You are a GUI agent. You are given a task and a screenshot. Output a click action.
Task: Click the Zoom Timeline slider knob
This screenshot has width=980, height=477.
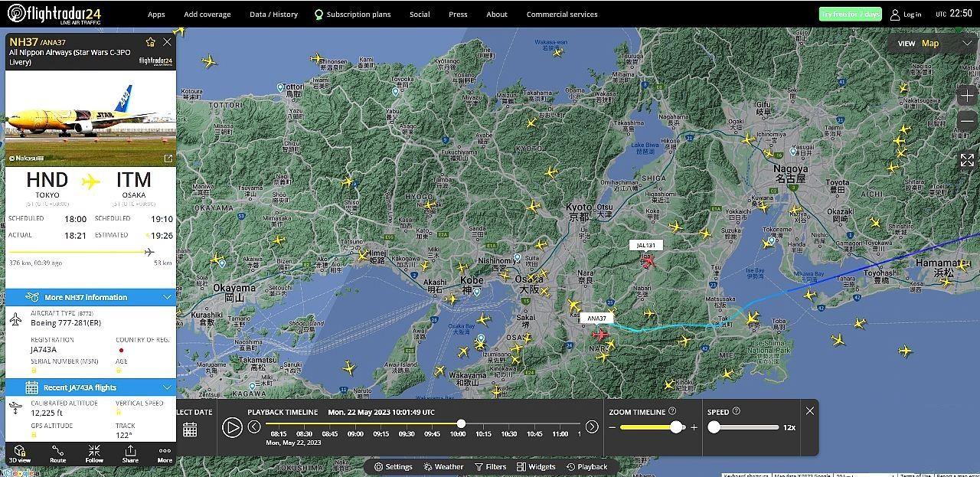(x=676, y=427)
